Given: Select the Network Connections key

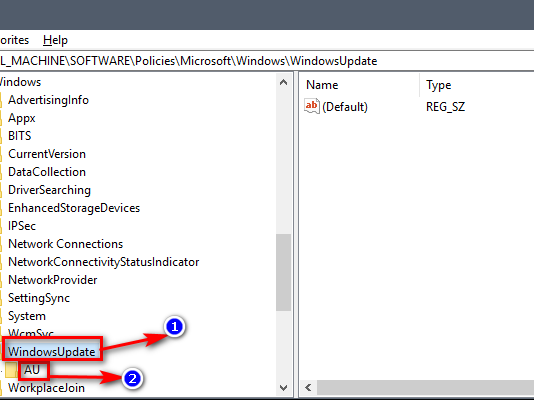Looking at the screenshot, I should (65, 244).
